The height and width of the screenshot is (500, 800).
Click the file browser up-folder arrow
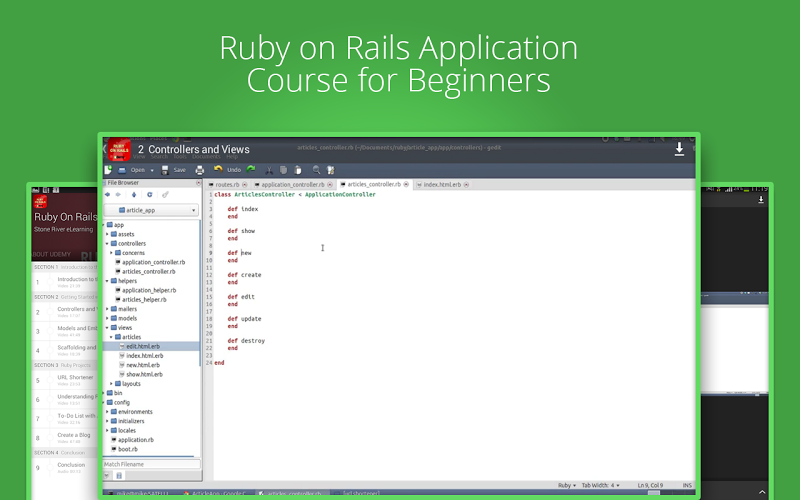click(x=134, y=194)
